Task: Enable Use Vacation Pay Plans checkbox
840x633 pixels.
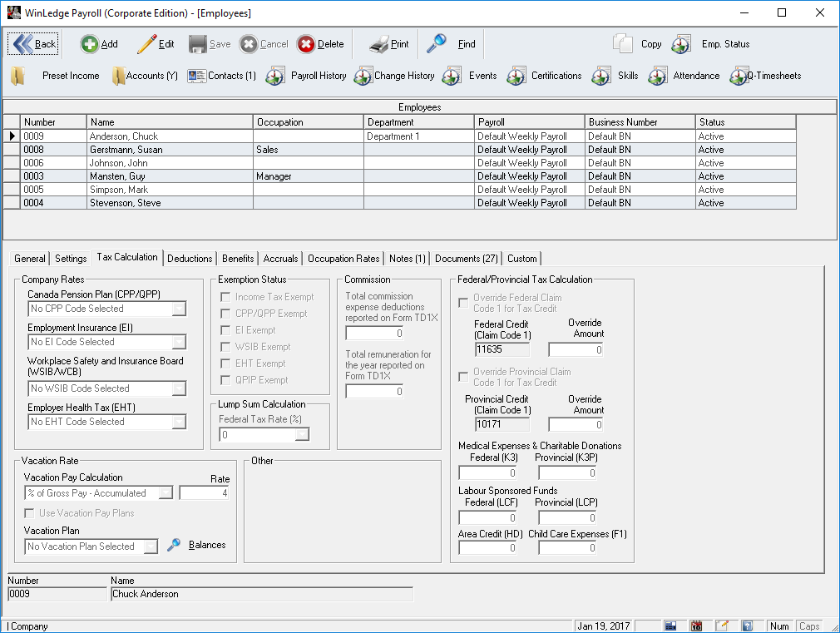Action: [x=30, y=513]
